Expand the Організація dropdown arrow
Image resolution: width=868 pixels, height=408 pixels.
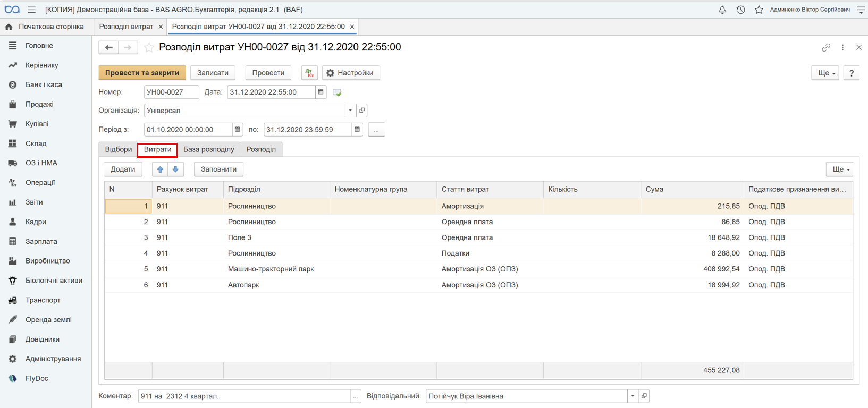(x=350, y=110)
